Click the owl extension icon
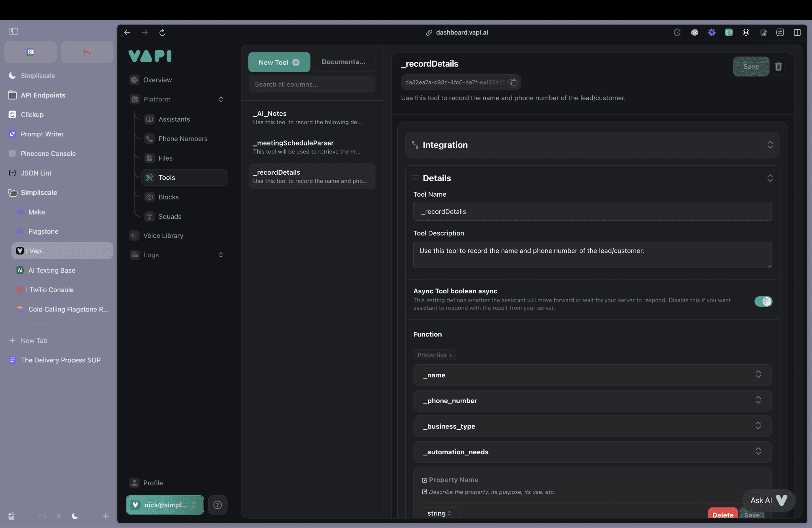Screen dimensions: 812x528 (x=695, y=33)
